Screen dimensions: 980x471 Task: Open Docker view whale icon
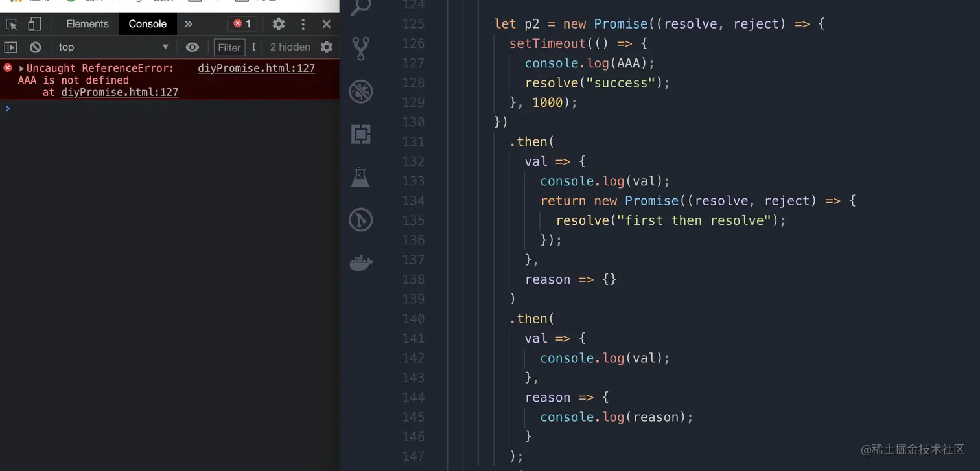361,262
